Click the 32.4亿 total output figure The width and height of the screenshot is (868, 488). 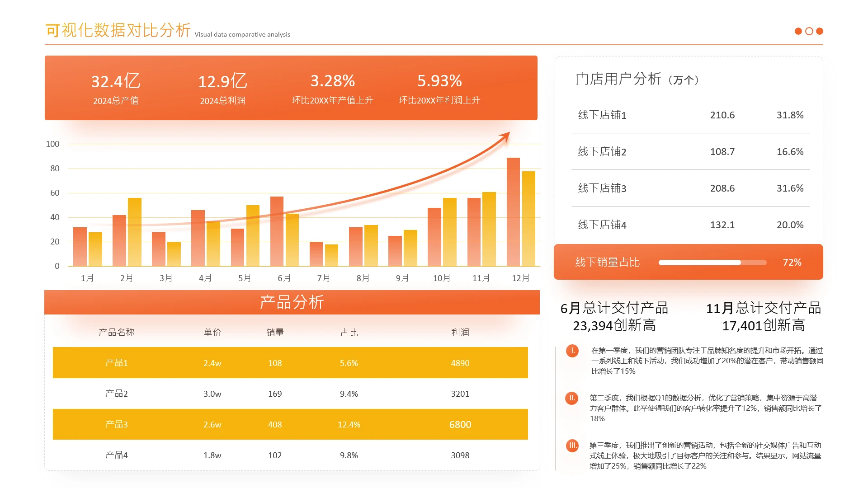point(116,81)
